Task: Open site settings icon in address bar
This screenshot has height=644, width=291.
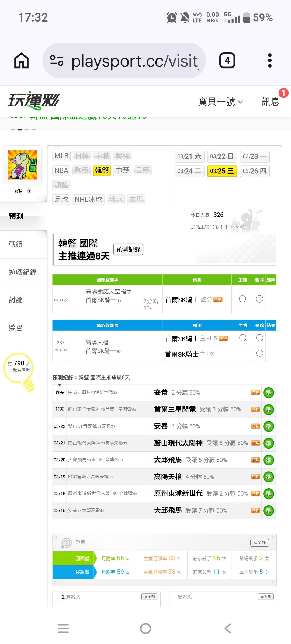Action: 57,60
